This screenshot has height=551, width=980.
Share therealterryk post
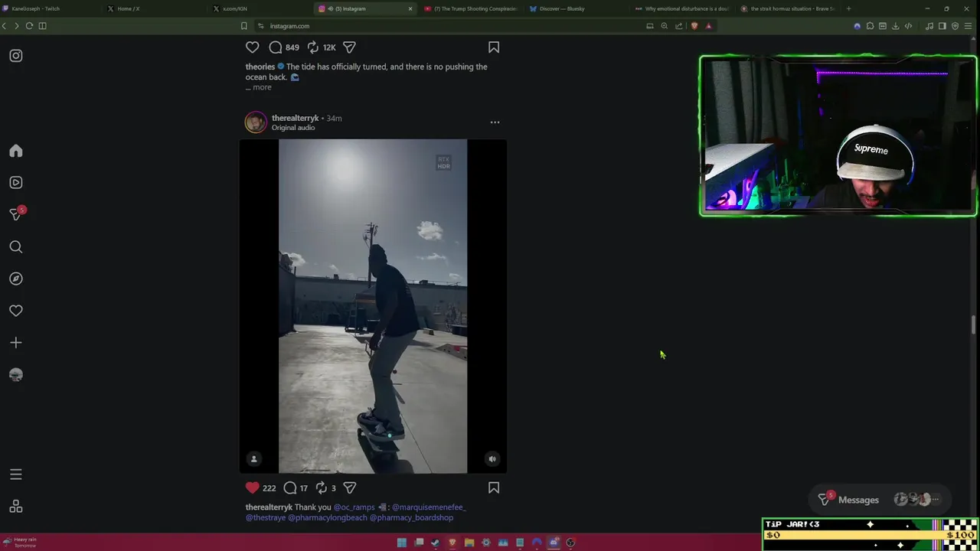[349, 487]
